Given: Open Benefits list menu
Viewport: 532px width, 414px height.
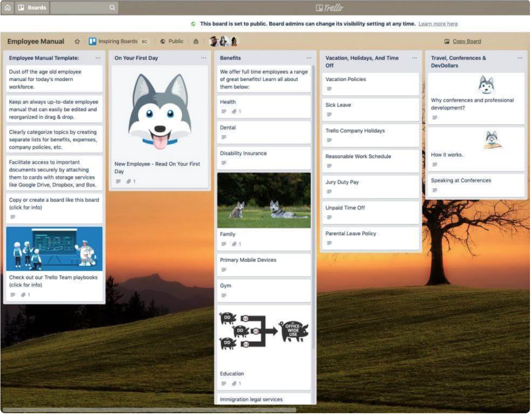Looking at the screenshot, I should (x=309, y=58).
